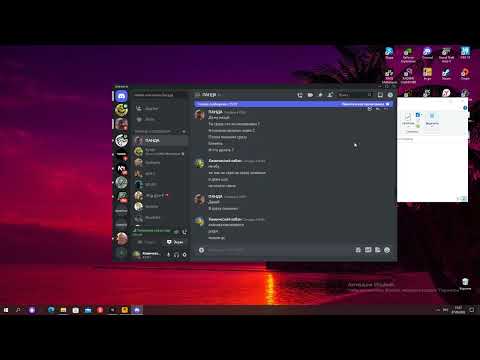Open the notification center icon
480x360 pixels.
472,310
